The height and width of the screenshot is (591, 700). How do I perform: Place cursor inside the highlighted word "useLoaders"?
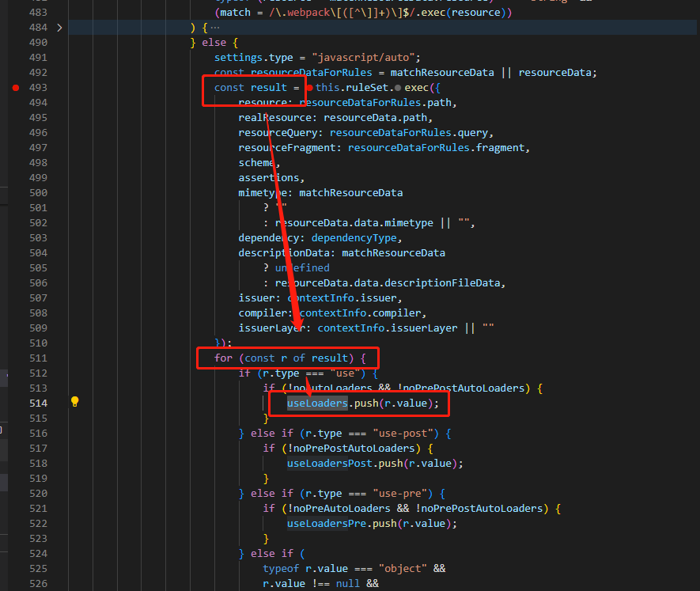tap(316, 403)
